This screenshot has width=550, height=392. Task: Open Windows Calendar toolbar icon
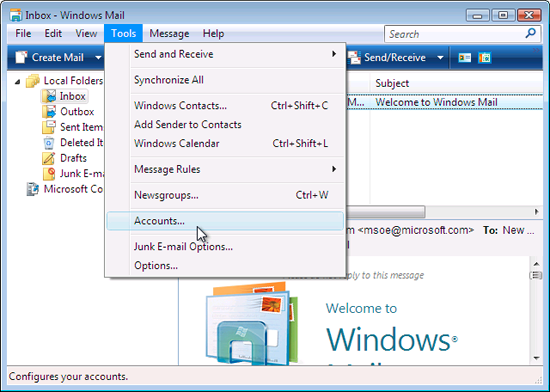pos(485,58)
